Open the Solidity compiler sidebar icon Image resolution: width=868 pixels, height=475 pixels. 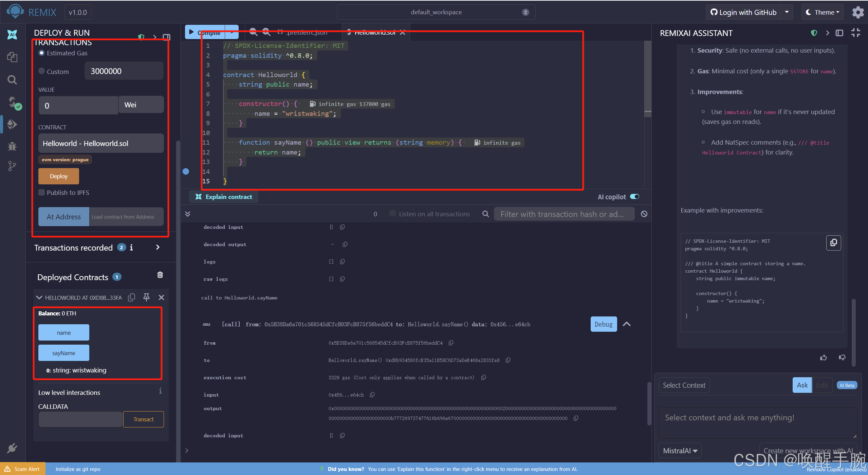point(13,103)
